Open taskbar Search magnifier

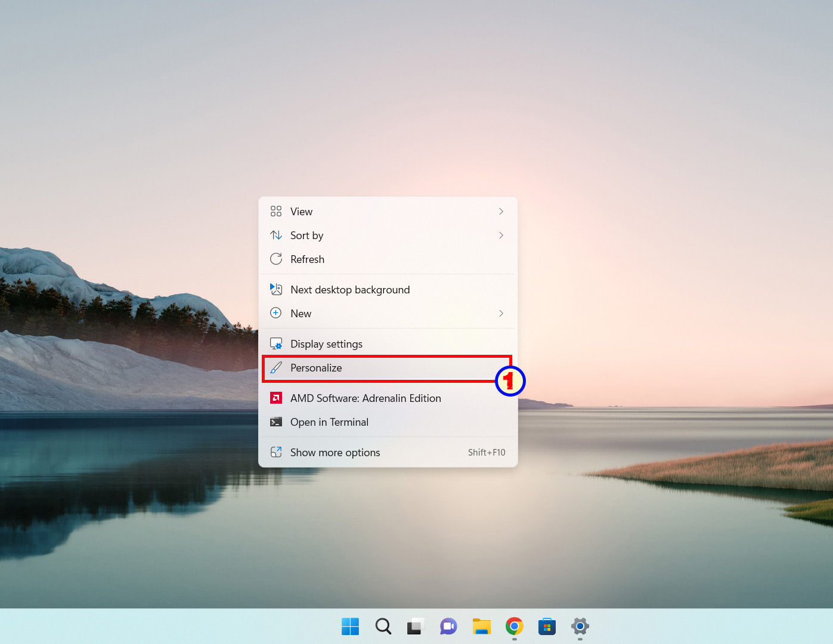[383, 626]
